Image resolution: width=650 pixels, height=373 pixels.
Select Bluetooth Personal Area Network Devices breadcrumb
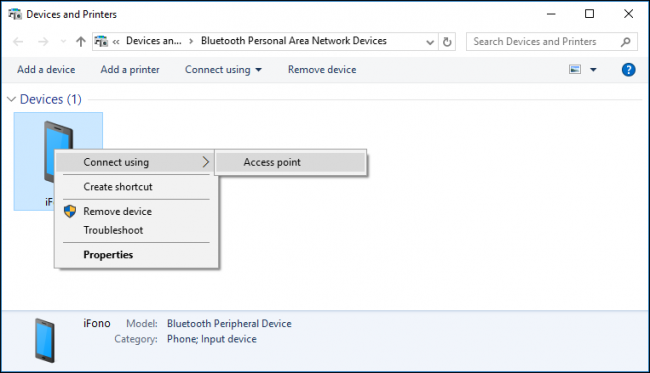pos(293,41)
